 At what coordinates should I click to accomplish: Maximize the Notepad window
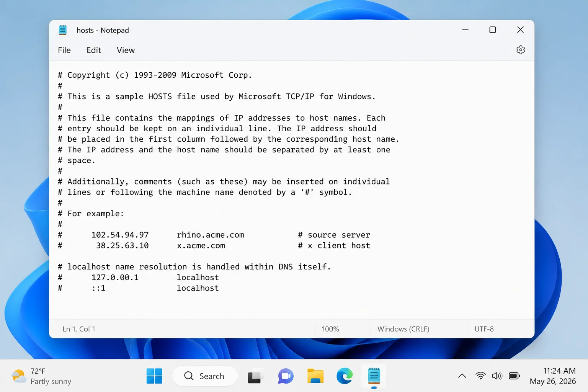coord(493,30)
